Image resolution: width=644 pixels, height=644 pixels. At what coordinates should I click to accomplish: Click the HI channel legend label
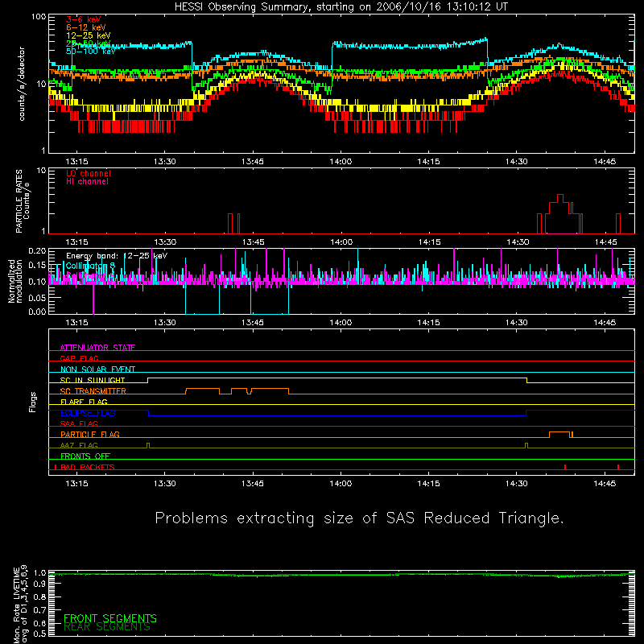point(87,182)
